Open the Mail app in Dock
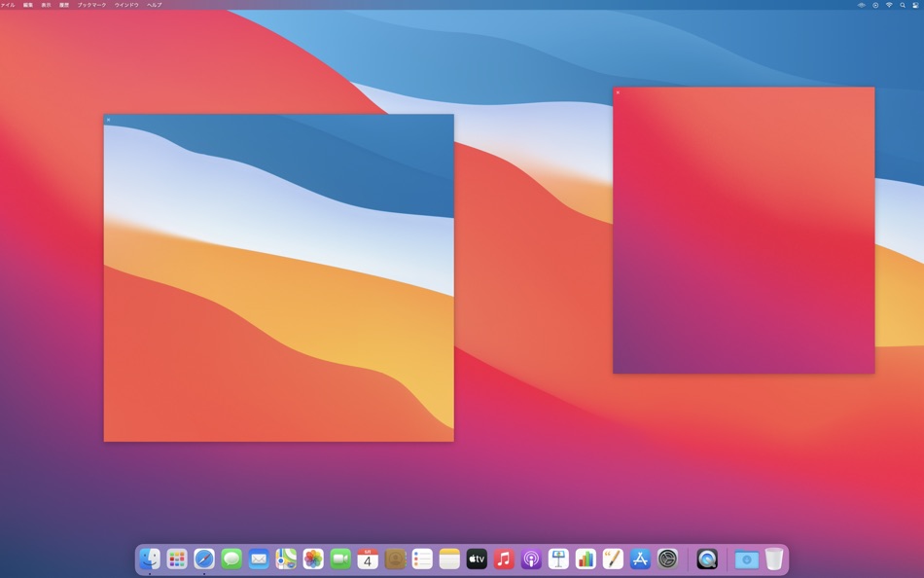This screenshot has width=924, height=578. click(259, 559)
